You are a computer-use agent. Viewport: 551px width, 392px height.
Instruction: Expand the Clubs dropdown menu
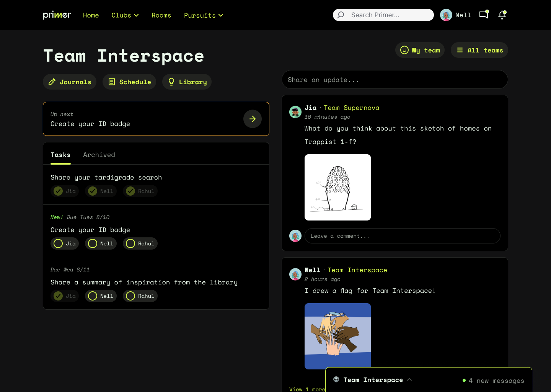tap(125, 15)
